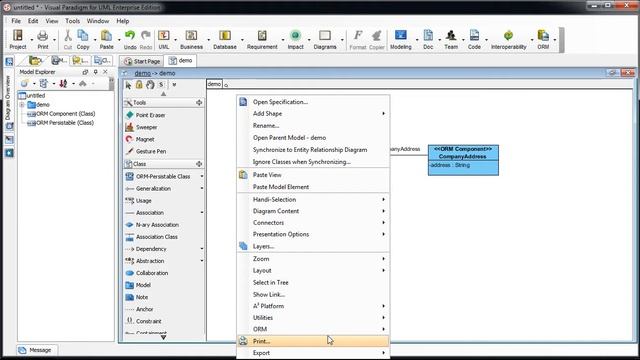The height and width of the screenshot is (360, 640).
Task: Collapse the Tools palette group
Action: (199, 102)
